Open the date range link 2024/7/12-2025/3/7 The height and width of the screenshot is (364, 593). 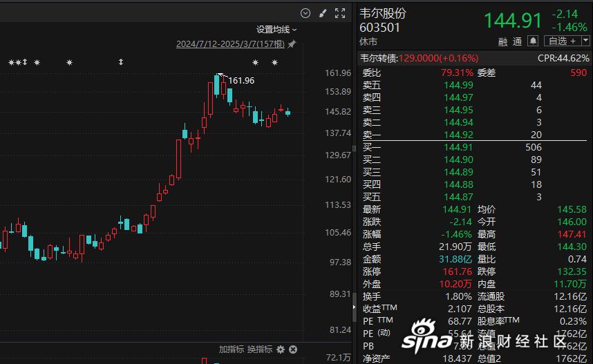(230, 44)
